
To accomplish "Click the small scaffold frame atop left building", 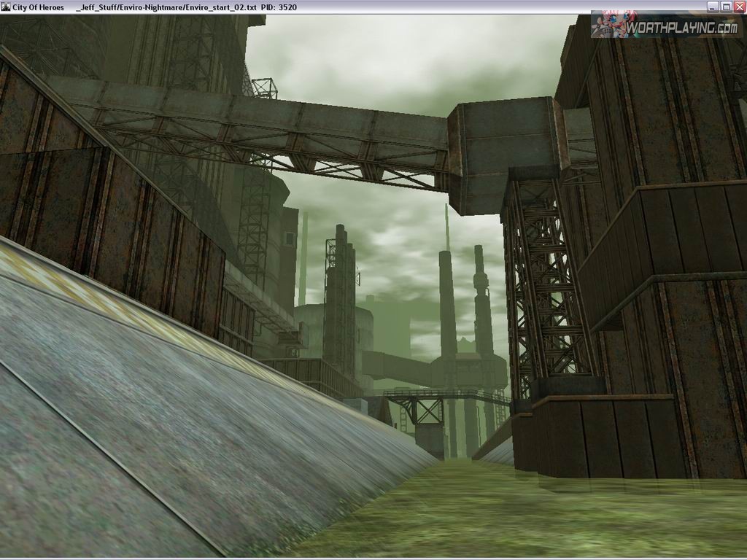I will pyautogui.click(x=264, y=87).
